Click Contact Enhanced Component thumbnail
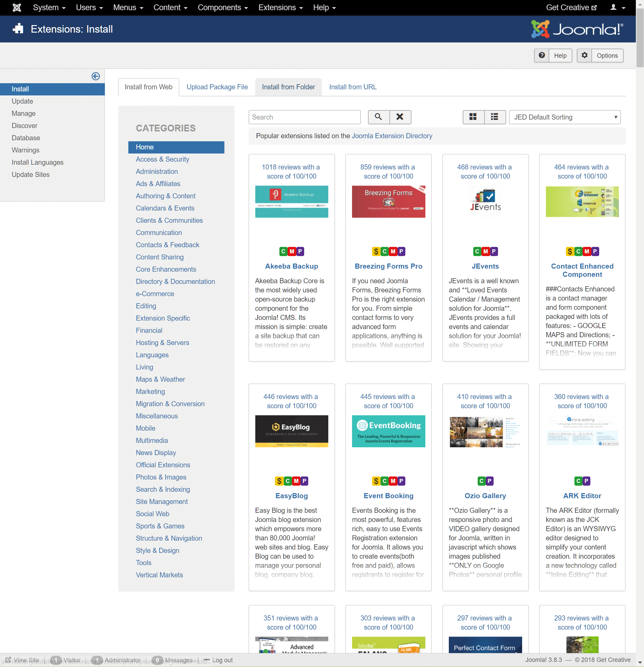The image size is (644, 667). [582, 201]
